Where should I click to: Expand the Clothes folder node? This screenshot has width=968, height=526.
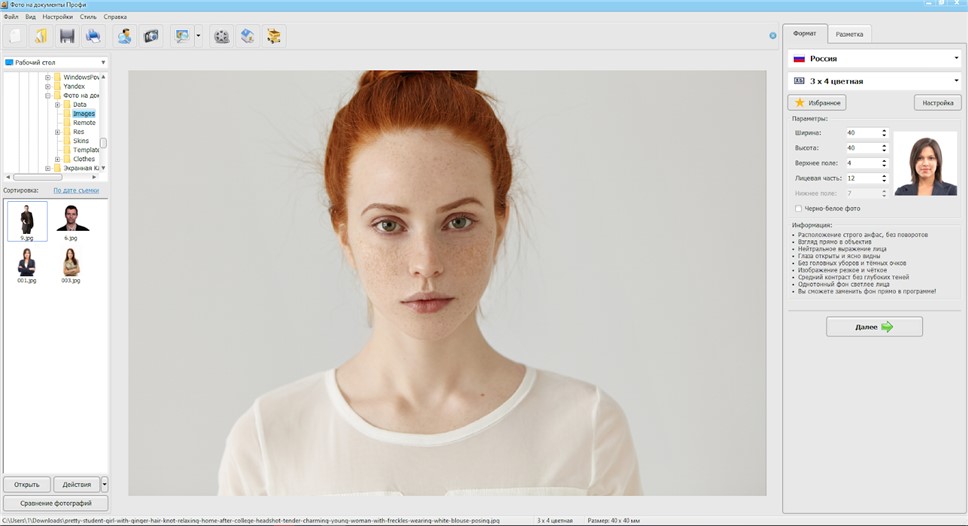[57, 159]
